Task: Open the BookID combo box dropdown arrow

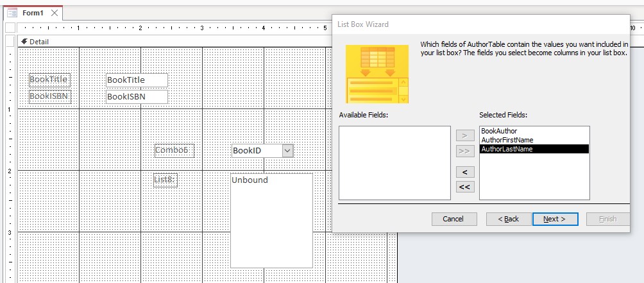Action: [287, 150]
